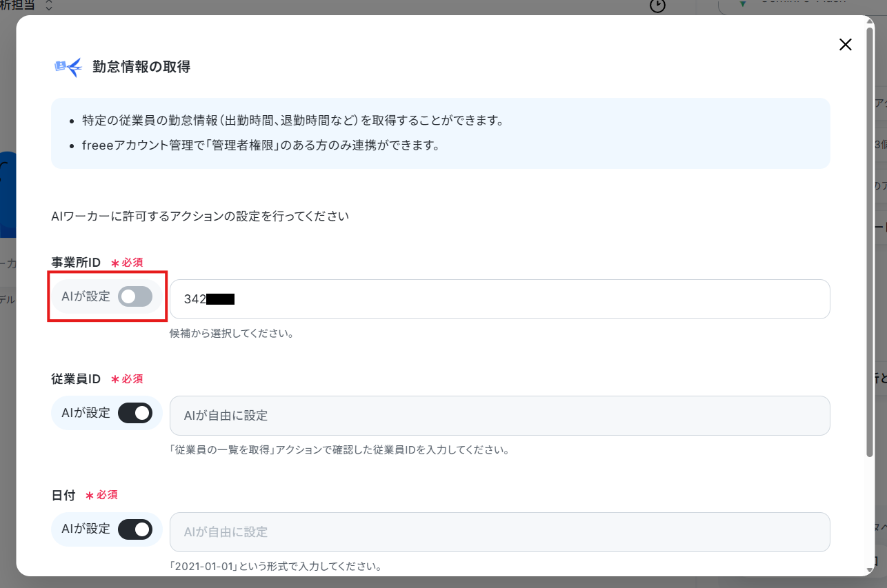
Task: Close the 勤怠情報の取得 dialog with the X
Action: tap(845, 45)
